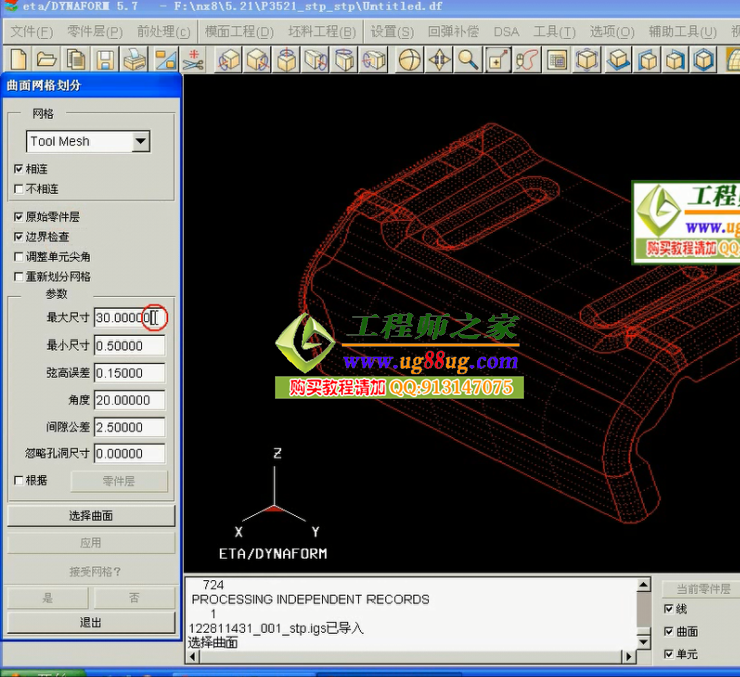Viewport: 740px width, 677px height.
Task: Toggle the 不相连 checkbox
Action: [x=18, y=189]
